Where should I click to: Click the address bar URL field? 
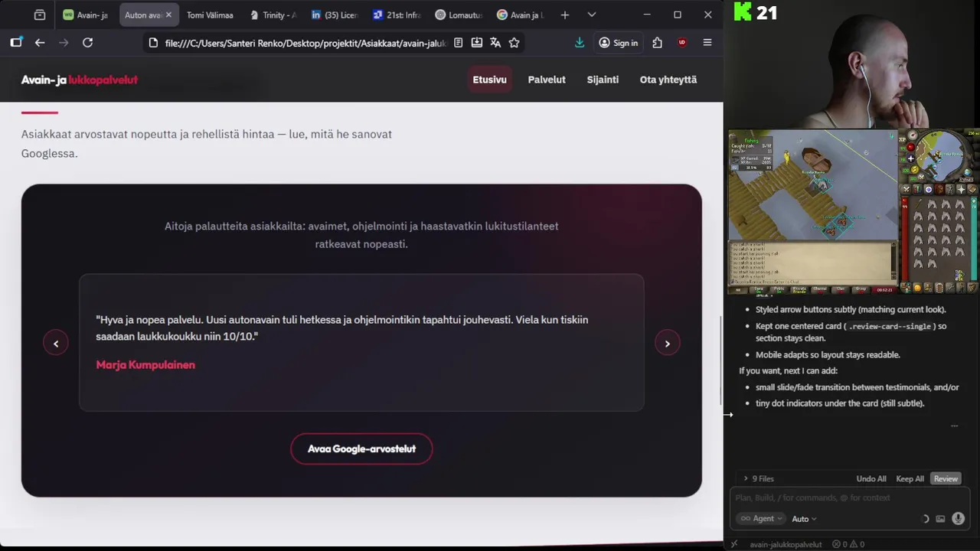[x=305, y=43]
